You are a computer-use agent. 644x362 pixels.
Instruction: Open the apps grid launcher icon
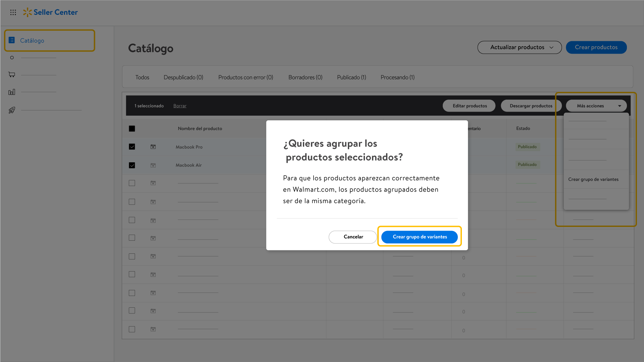coord(13,12)
